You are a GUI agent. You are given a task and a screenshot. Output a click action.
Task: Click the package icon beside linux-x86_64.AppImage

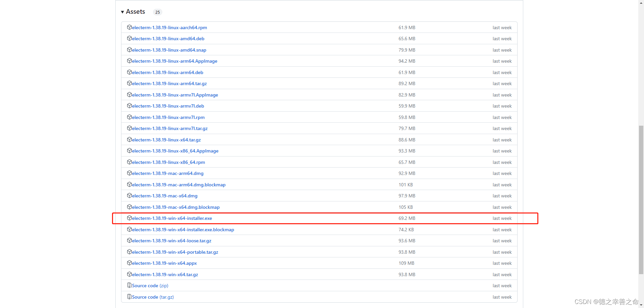coord(129,150)
